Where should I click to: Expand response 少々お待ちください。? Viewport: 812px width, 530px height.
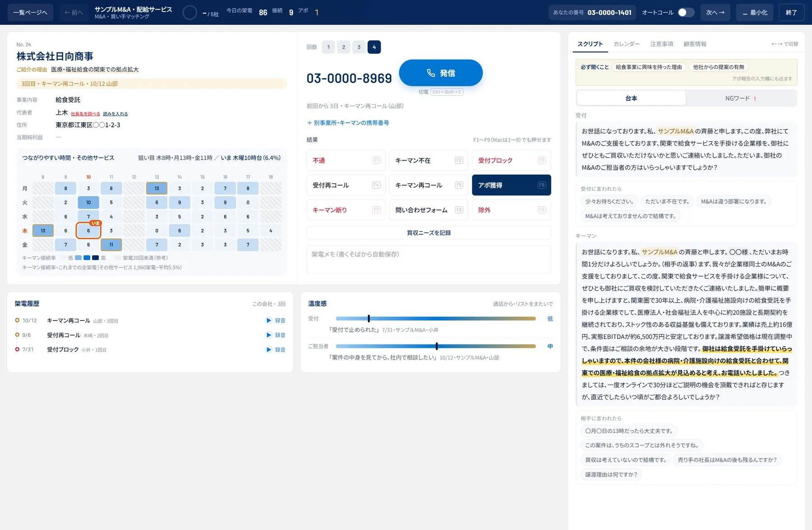609,201
